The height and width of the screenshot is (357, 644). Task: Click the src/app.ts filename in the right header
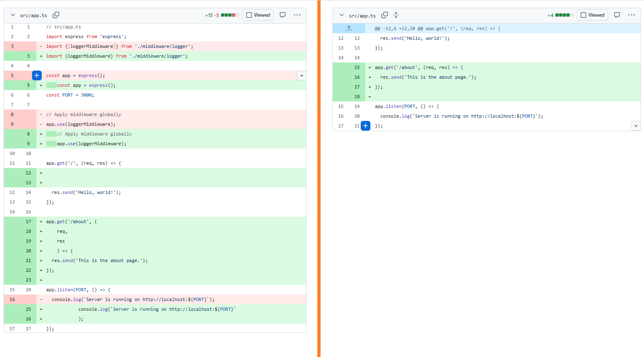362,16
